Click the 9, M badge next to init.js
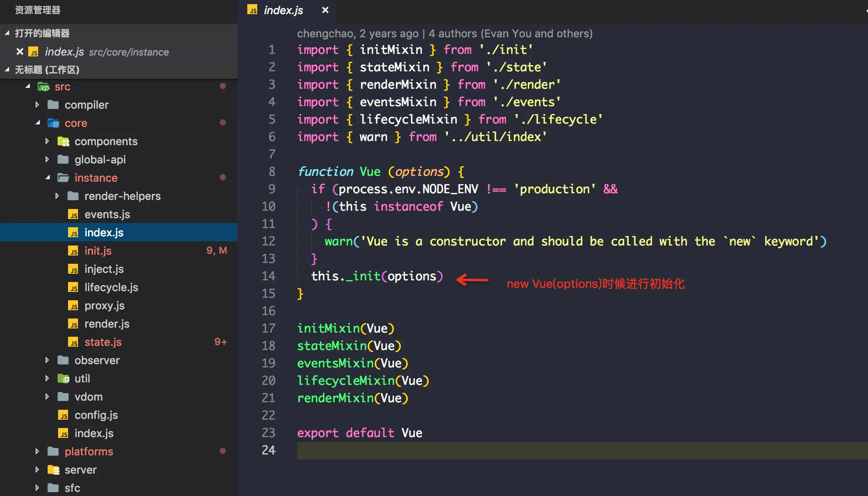Viewport: 868px width, 496px height. pyautogui.click(x=217, y=250)
